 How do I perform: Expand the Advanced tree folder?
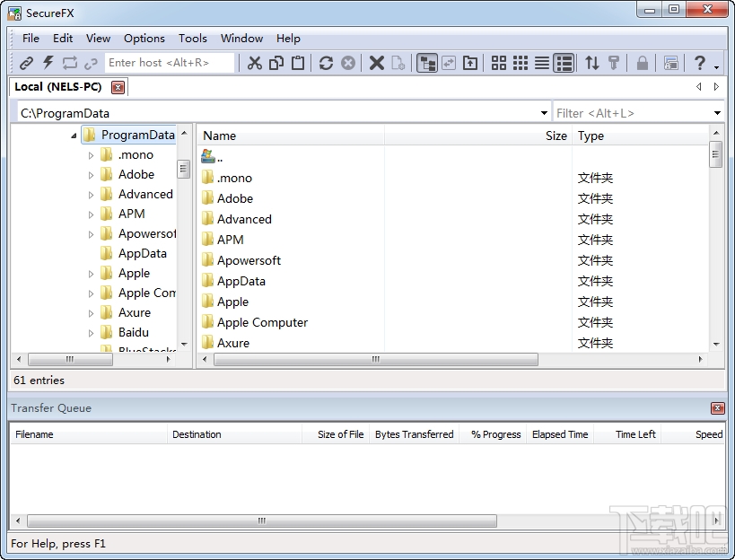pyautogui.click(x=91, y=195)
